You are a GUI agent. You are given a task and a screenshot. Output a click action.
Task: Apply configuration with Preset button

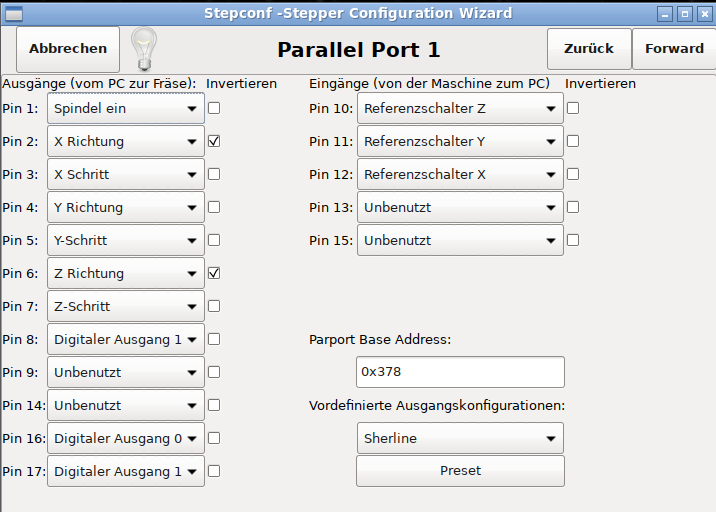pos(460,471)
